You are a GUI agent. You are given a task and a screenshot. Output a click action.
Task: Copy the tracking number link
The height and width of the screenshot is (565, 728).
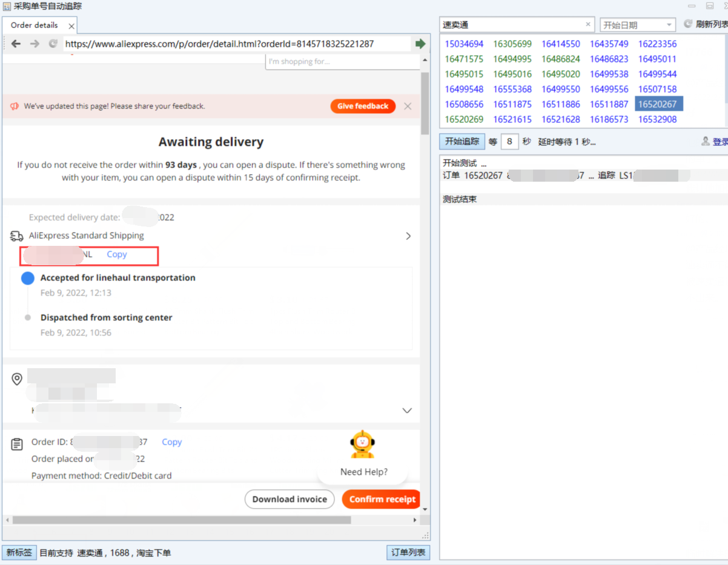tap(117, 254)
